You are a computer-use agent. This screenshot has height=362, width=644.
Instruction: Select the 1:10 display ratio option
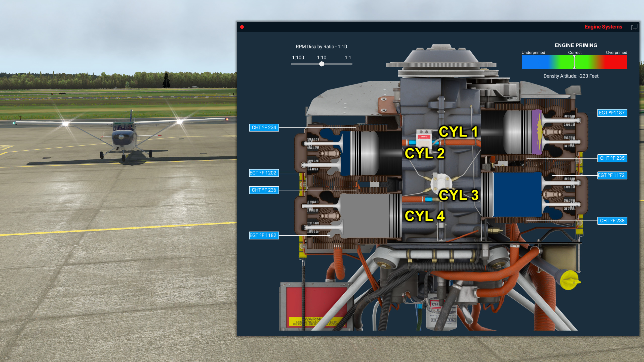click(322, 58)
